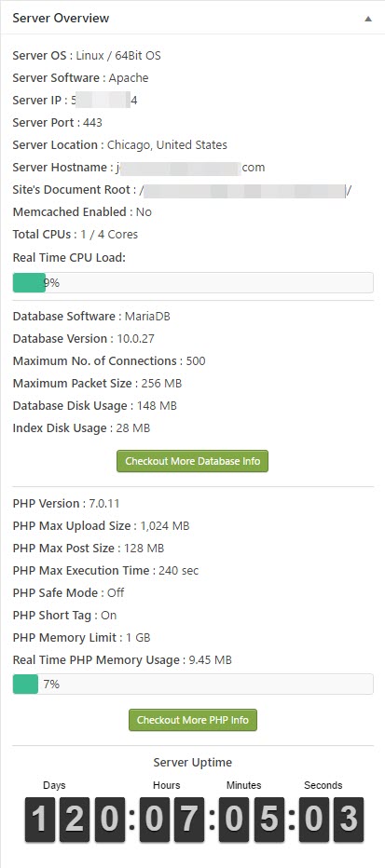Click the Server Uptime heading
The image size is (385, 868).
[x=193, y=762]
